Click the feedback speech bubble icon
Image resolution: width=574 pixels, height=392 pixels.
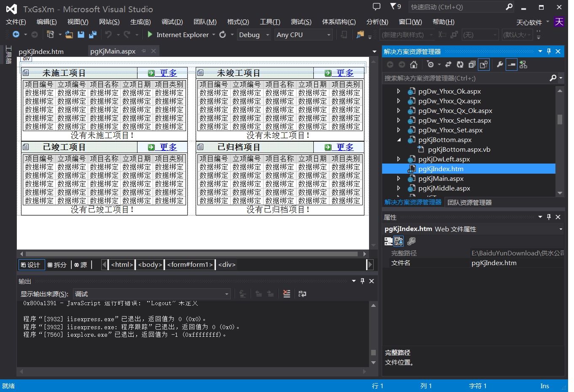[x=377, y=6]
